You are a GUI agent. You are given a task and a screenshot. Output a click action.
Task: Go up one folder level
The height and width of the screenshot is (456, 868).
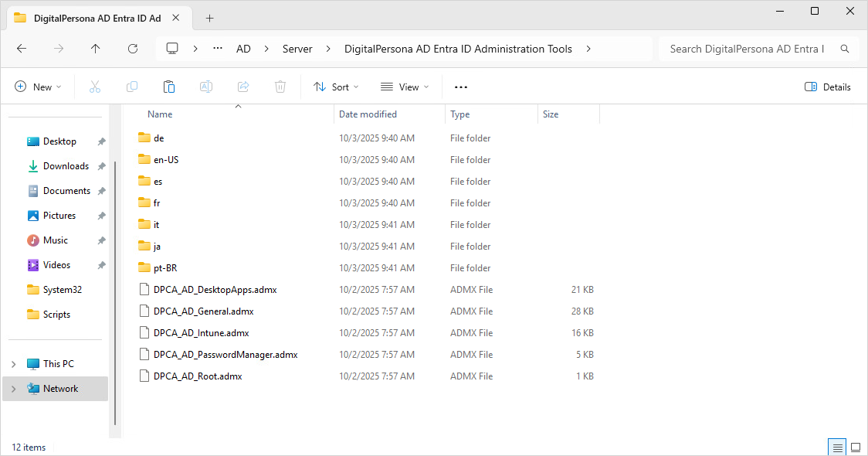click(x=96, y=49)
